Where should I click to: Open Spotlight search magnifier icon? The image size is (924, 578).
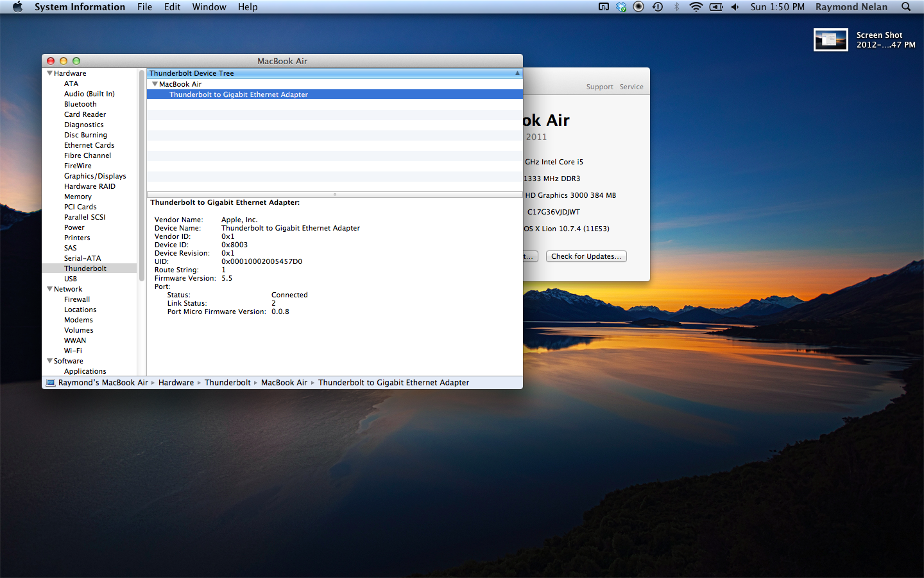(906, 7)
